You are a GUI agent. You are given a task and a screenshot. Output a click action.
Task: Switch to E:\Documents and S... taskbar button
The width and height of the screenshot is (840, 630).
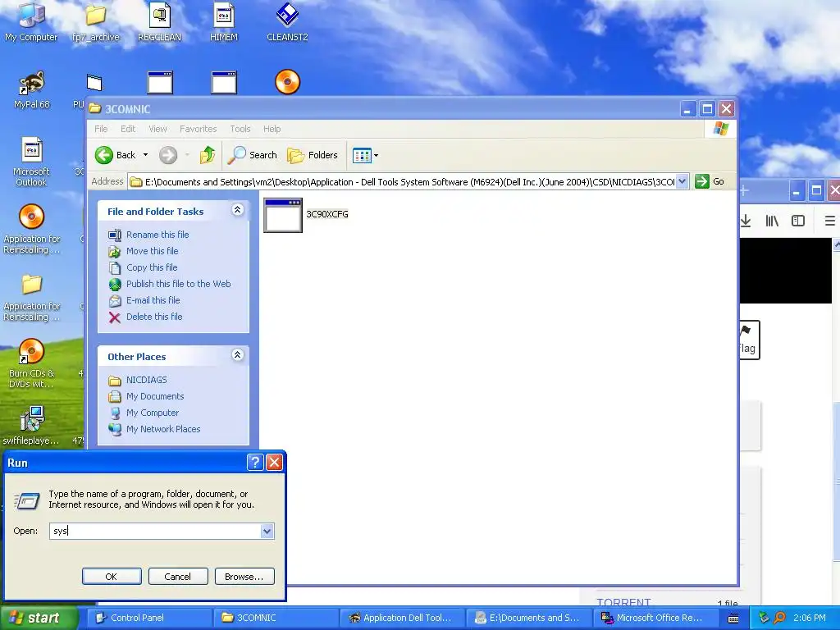[528, 619]
